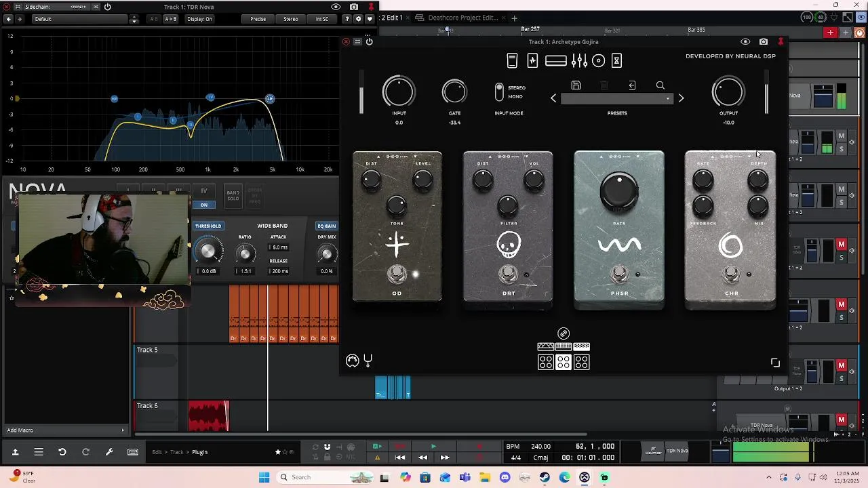Flip the Stereo/Mono input mode switch
868x488 pixels.
[x=499, y=92]
